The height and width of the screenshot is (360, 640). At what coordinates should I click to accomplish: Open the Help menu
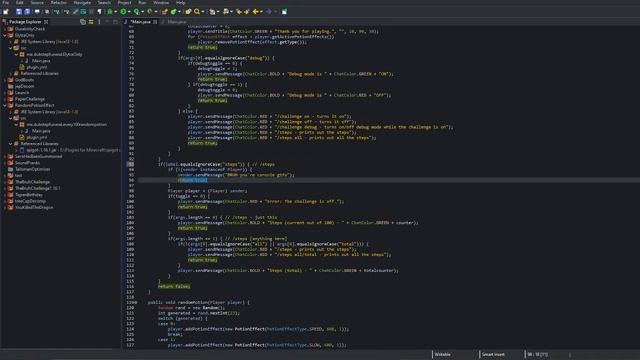point(181,2)
